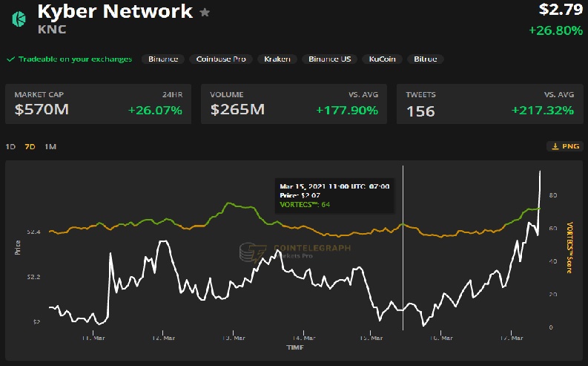Select the 7D chart range
The width and height of the screenshot is (588, 366).
coord(30,146)
